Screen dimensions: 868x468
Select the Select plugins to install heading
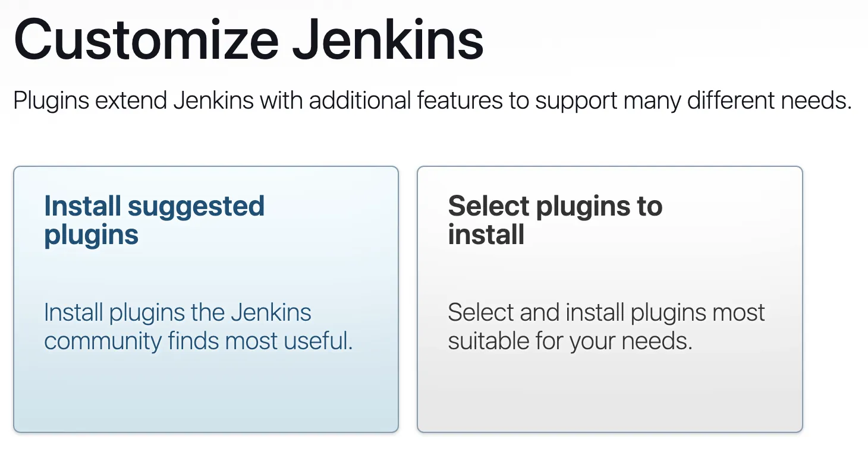click(555, 220)
